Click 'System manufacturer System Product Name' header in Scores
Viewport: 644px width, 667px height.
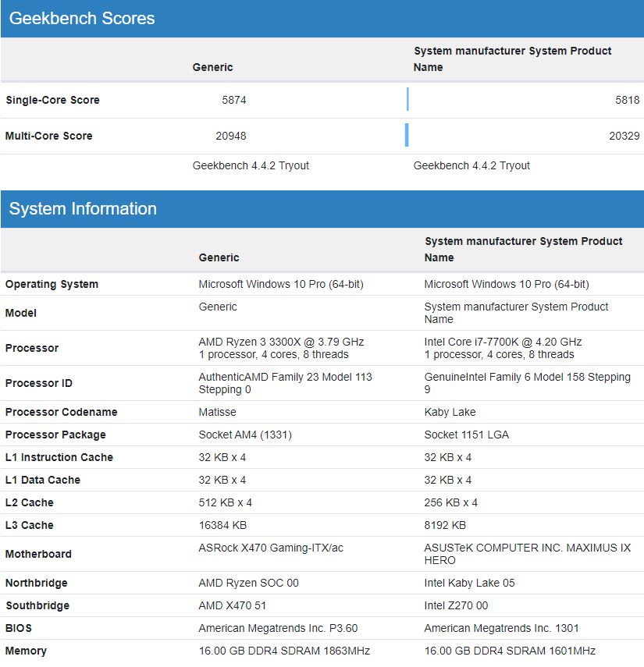[513, 59]
